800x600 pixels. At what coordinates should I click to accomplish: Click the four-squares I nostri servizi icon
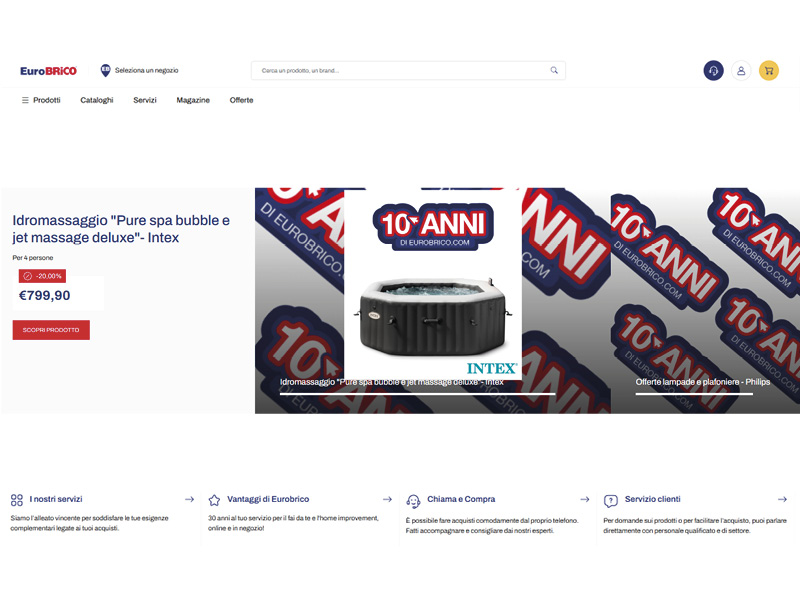tap(17, 500)
